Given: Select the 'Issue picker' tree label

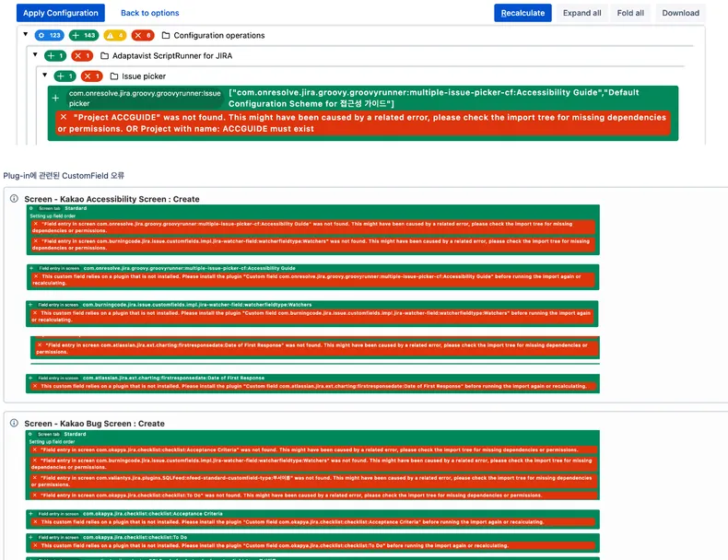Looking at the screenshot, I should (144, 76).
